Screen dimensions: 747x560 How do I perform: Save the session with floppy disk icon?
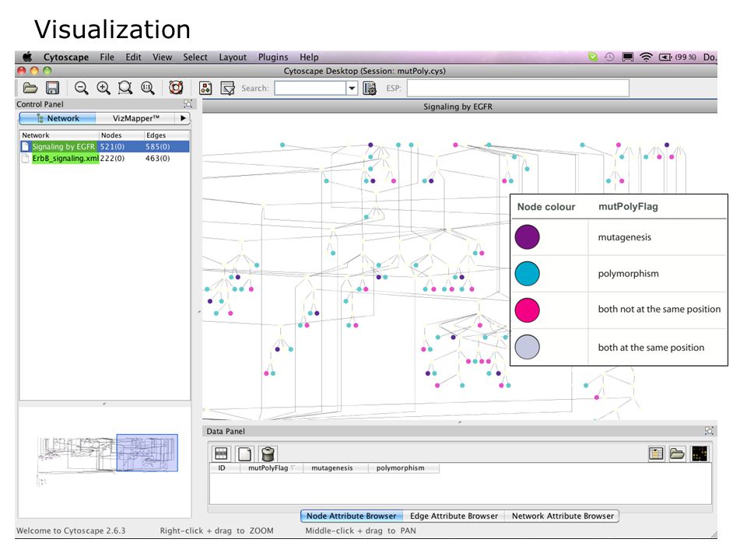[x=52, y=88]
